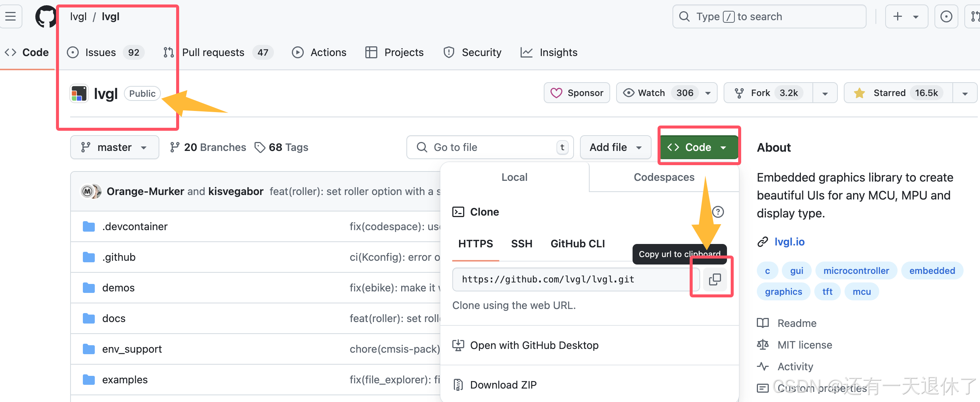
Task: Click the .github folder icon
Action: [89, 257]
